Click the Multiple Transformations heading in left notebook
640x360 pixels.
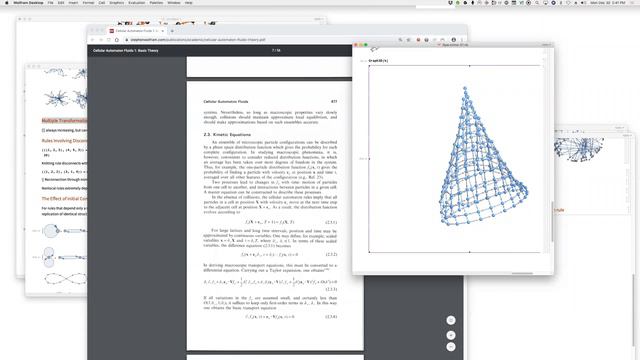click(64, 120)
